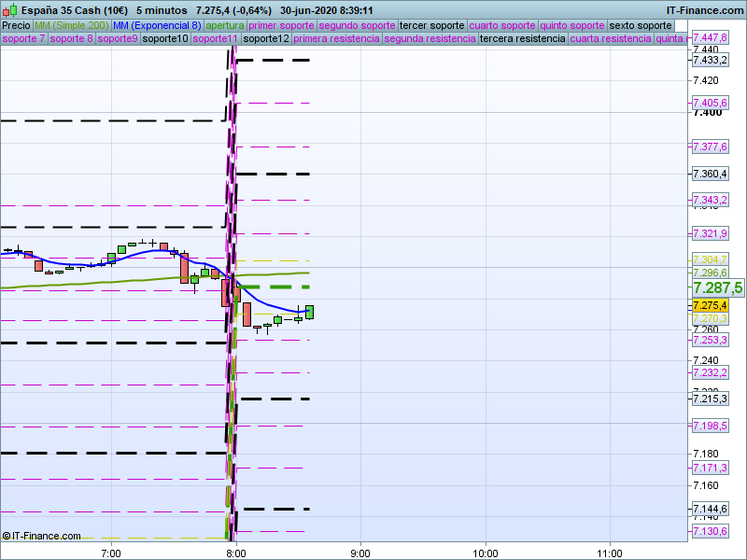Click the IT-Finance.com text at top right

pyautogui.click(x=704, y=10)
